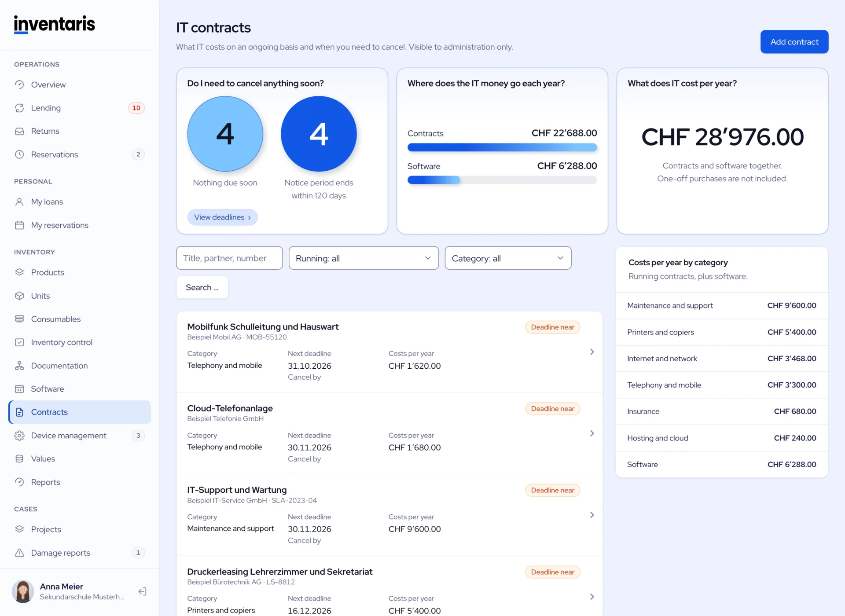
Task: Open the Running: all dropdown
Action: 364,258
